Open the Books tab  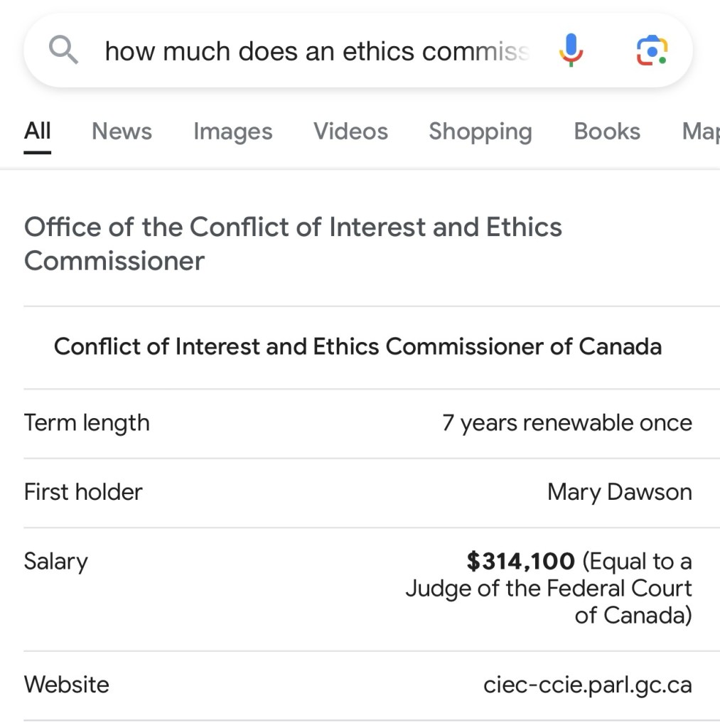pyautogui.click(x=607, y=132)
